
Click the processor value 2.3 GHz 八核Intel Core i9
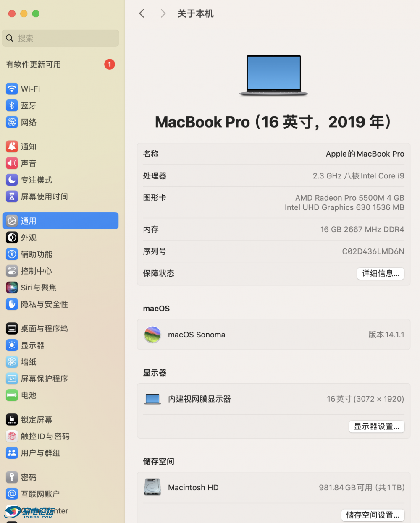359,176
